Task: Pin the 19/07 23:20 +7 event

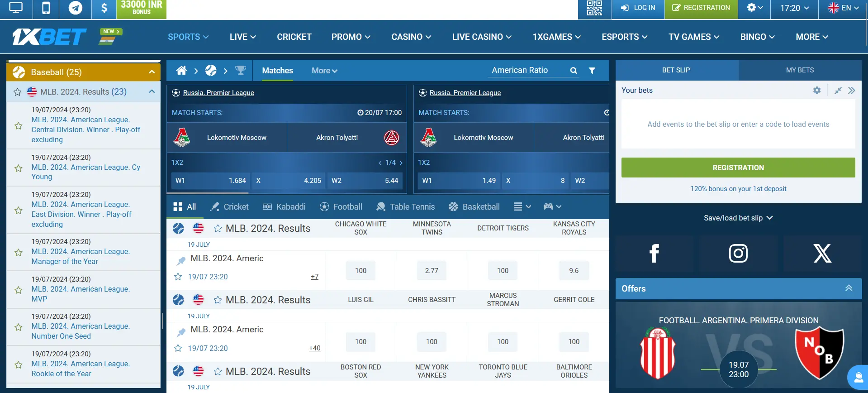Action: click(181, 261)
